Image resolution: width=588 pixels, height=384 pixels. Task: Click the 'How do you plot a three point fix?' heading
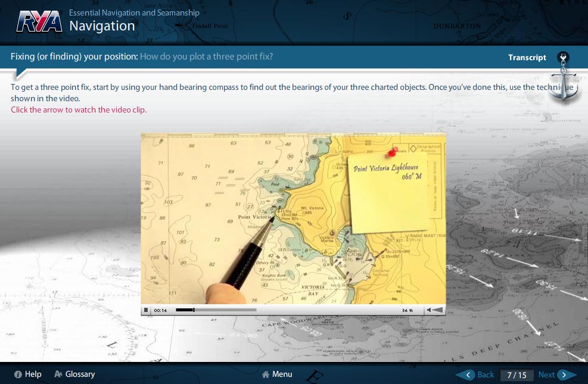206,57
